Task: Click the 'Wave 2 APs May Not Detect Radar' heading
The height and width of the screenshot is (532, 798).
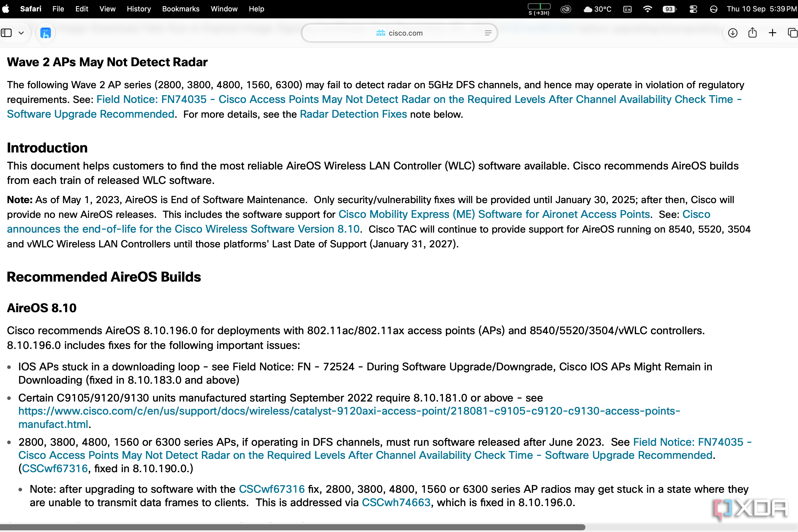Action: (107, 62)
